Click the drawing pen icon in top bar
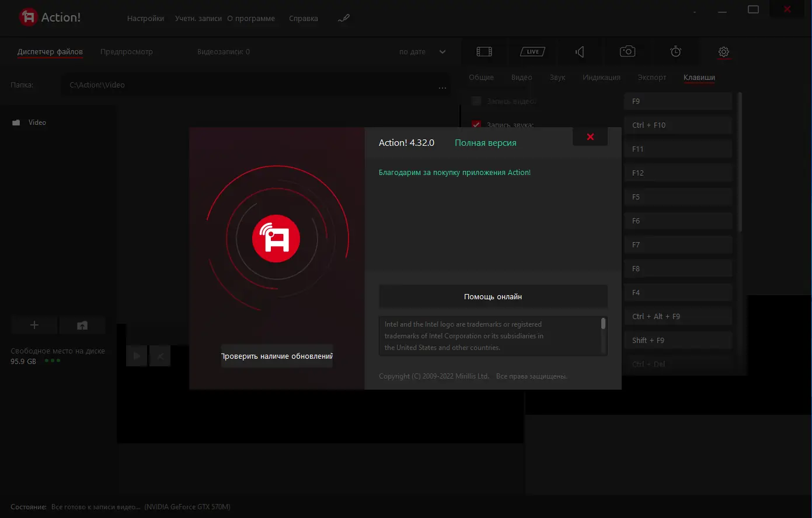The width and height of the screenshot is (812, 518). [x=343, y=18]
